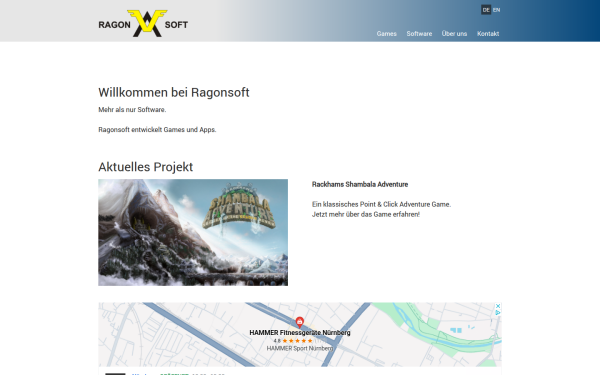Open the Games menu
This screenshot has width=600, height=375.
[x=386, y=34]
